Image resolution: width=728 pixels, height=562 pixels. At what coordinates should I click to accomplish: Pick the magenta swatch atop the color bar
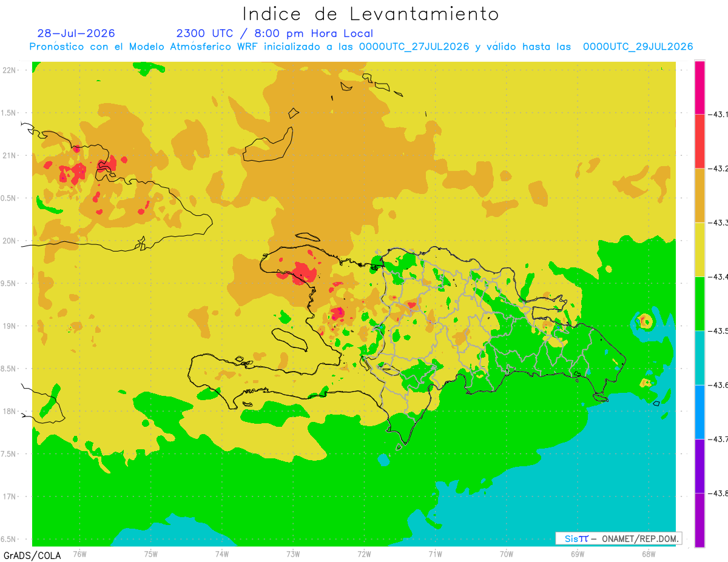[699, 87]
